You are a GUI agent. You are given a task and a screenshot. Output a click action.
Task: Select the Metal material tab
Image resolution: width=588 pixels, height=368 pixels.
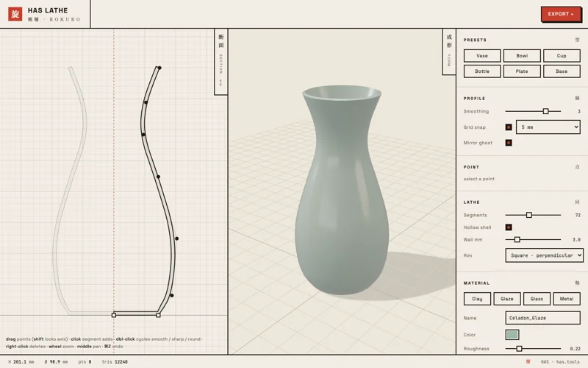567,299
